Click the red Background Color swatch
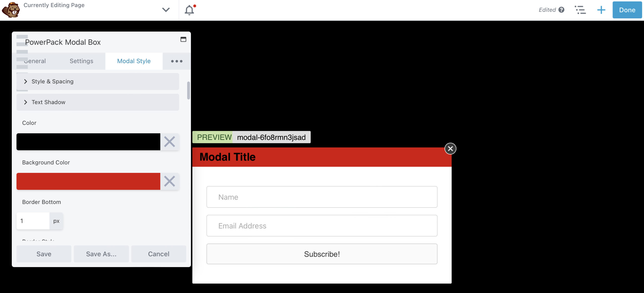The width and height of the screenshot is (644, 293). 88,181
